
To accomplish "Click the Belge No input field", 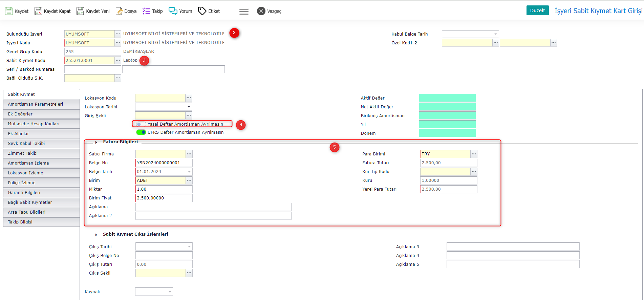I will [164, 163].
